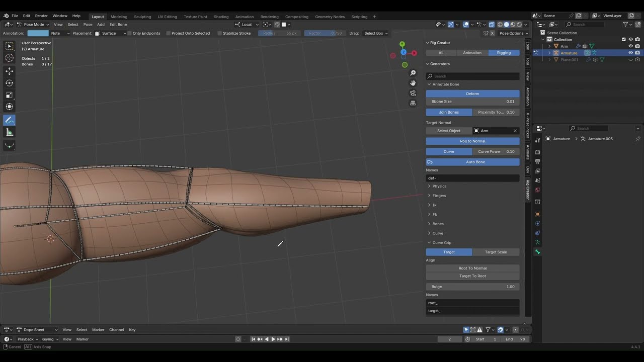The width and height of the screenshot is (644, 362).
Task: Select the Select Box tool in toolbar
Action: [x=9, y=46]
